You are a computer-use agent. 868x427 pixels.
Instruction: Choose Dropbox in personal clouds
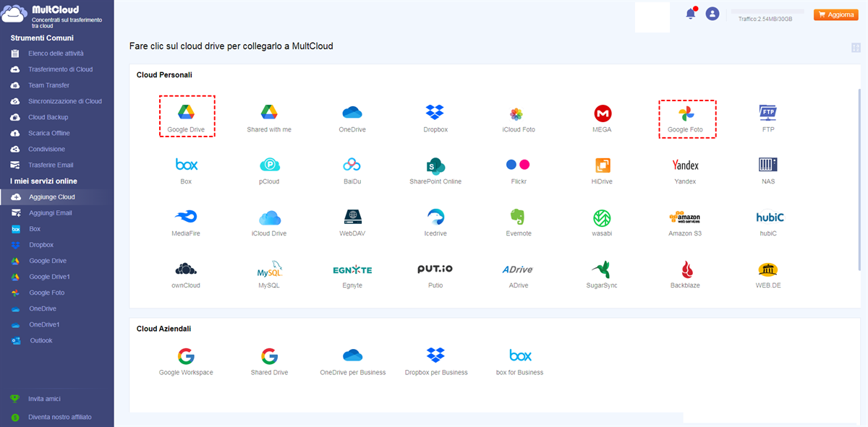click(x=435, y=112)
